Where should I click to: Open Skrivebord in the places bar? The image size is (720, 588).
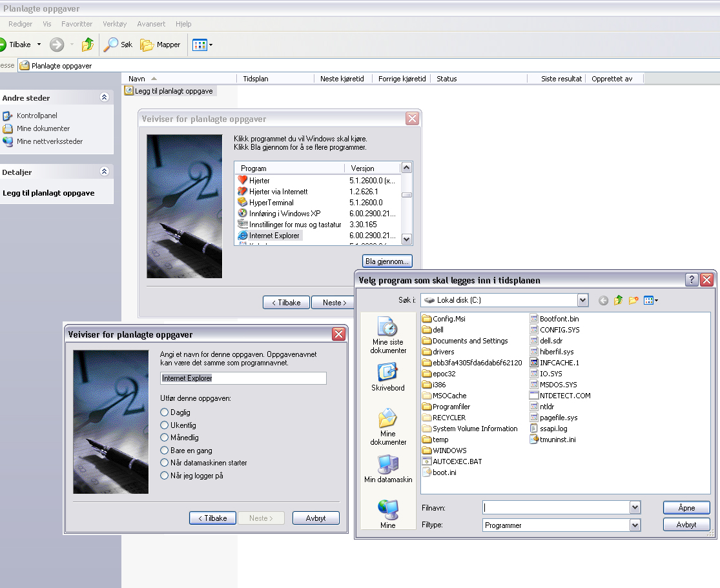point(388,378)
